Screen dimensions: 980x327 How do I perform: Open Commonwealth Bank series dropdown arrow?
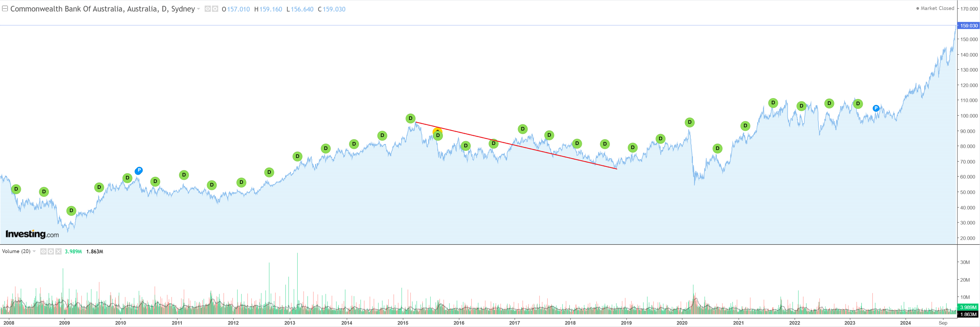click(x=198, y=9)
